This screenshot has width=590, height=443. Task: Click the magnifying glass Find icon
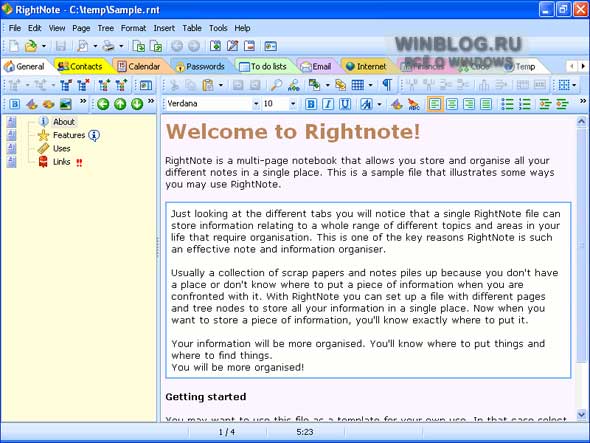pos(276,85)
